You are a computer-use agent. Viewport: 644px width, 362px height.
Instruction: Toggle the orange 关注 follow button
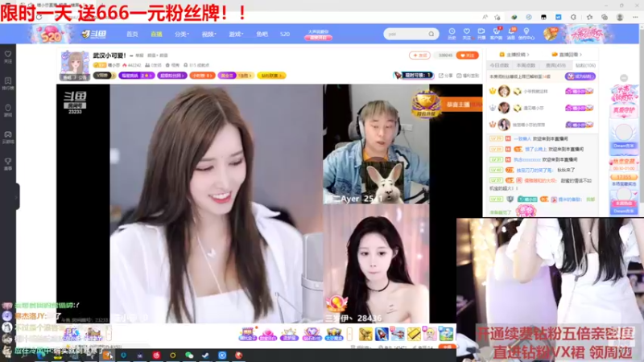[x=468, y=56]
